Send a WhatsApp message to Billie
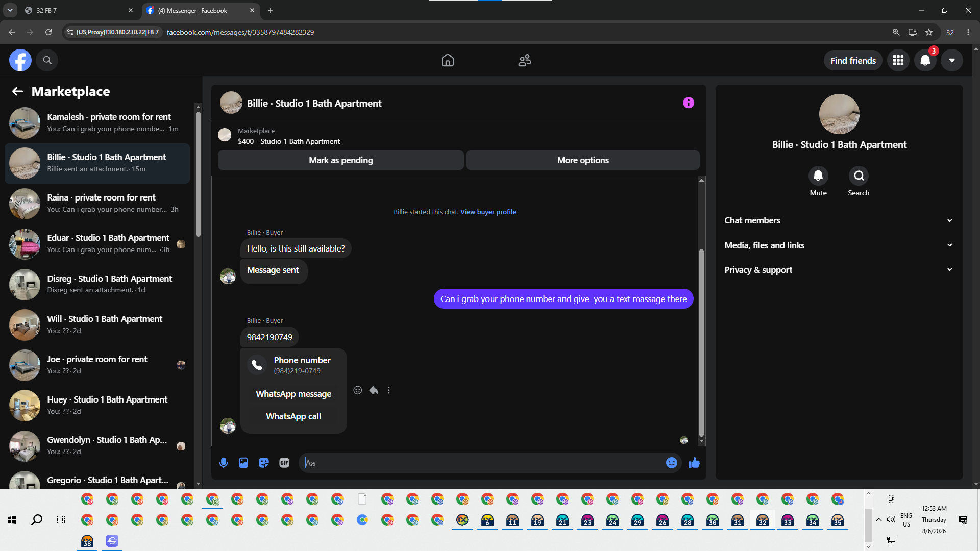This screenshot has height=551, width=980. pyautogui.click(x=293, y=394)
